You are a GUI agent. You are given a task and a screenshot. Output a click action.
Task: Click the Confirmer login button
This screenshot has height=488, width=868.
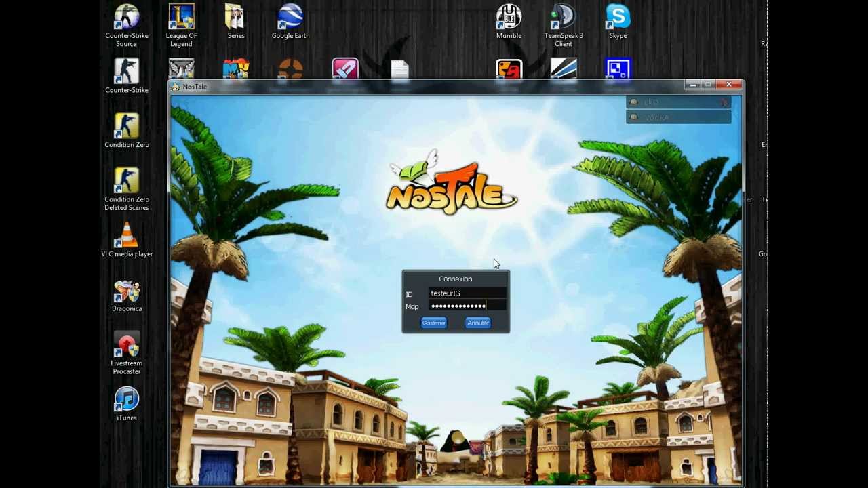pyautogui.click(x=434, y=323)
